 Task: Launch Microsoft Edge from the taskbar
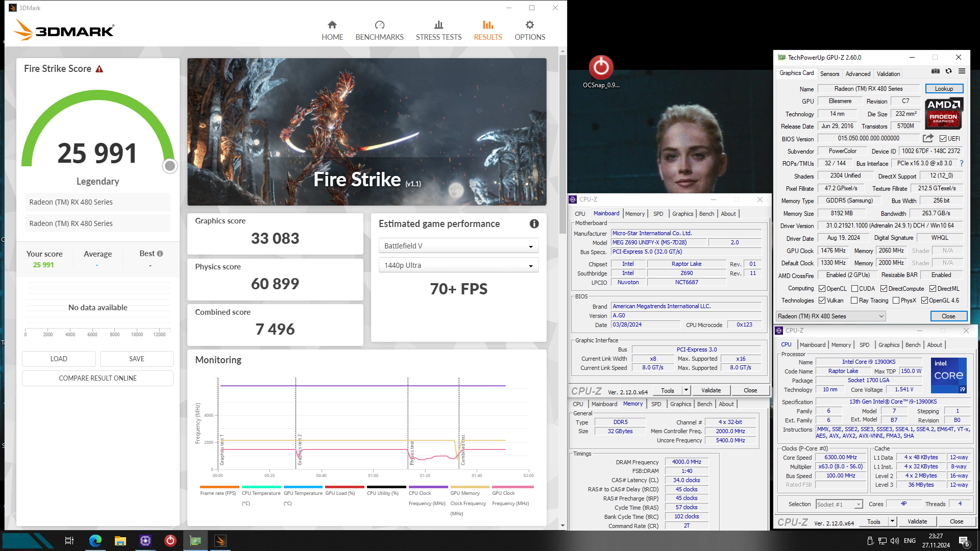coord(95,541)
